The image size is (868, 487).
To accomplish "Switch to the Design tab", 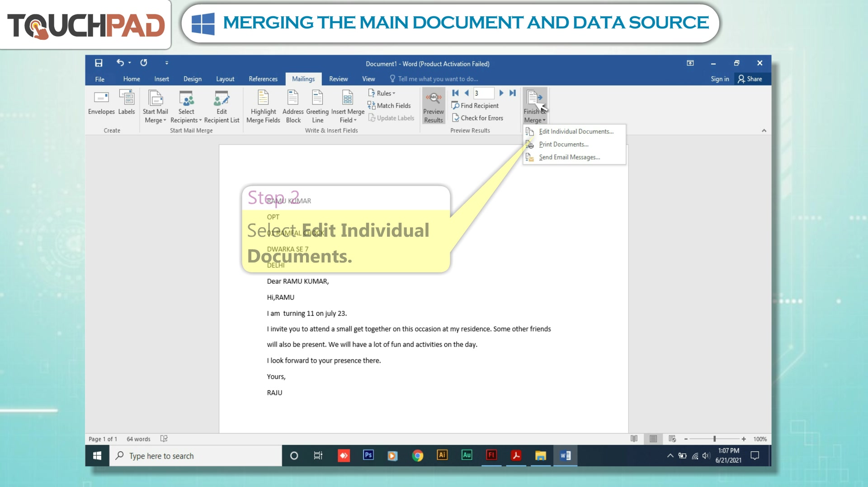I will pyautogui.click(x=193, y=79).
